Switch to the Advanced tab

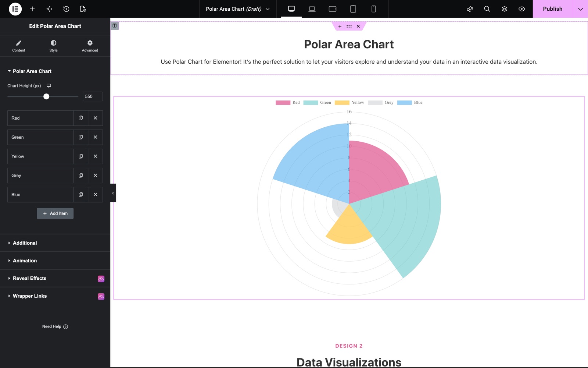90,46
